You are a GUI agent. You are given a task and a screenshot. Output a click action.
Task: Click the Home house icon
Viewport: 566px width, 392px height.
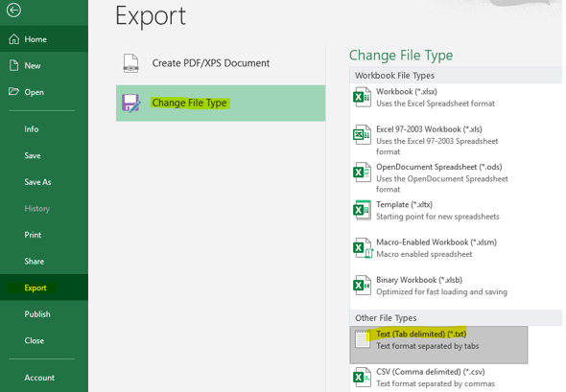point(14,39)
